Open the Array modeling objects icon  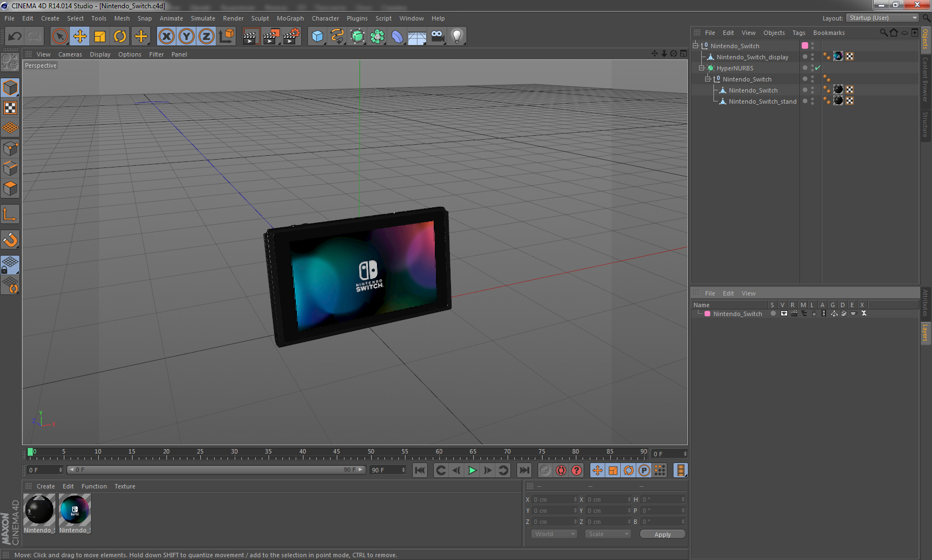tap(377, 37)
